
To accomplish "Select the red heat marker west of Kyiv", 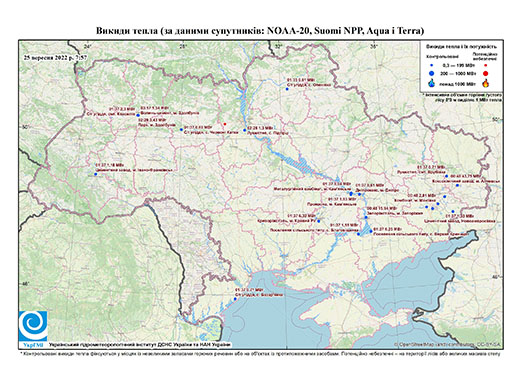I will tap(225, 124).
